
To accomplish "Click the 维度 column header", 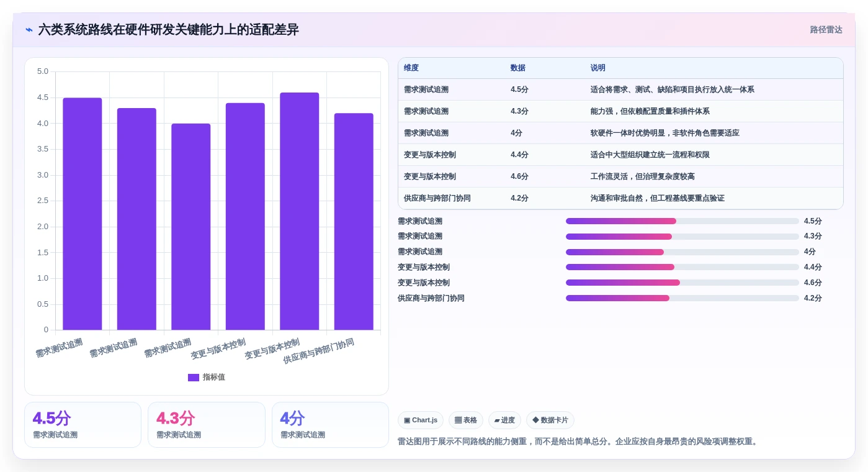I will [x=411, y=68].
